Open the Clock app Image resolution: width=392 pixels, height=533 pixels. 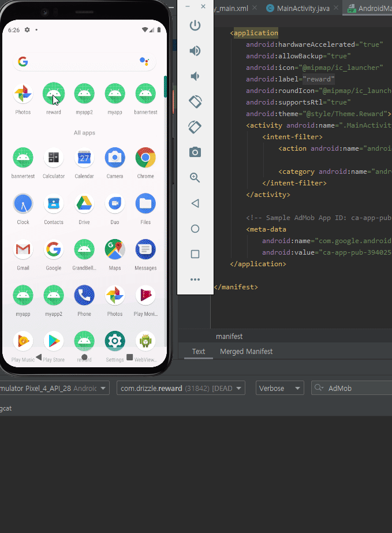[23, 204]
